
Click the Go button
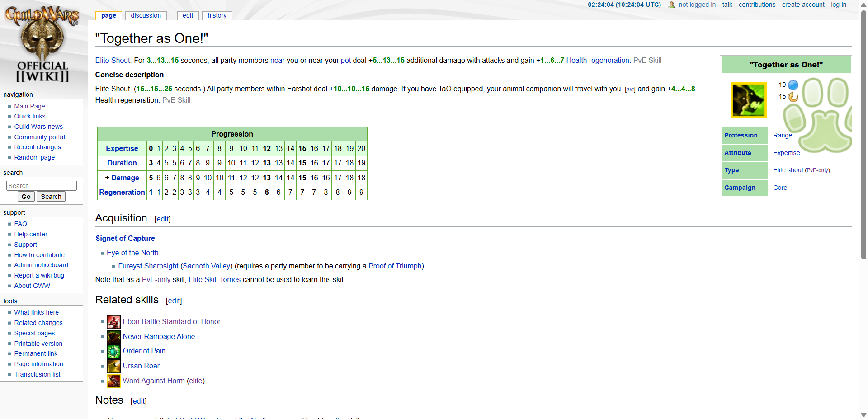(x=26, y=197)
